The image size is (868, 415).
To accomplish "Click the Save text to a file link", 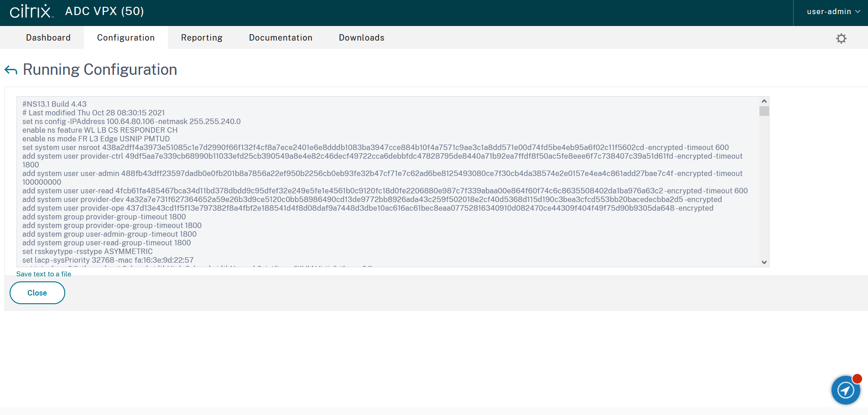I will tap(44, 274).
